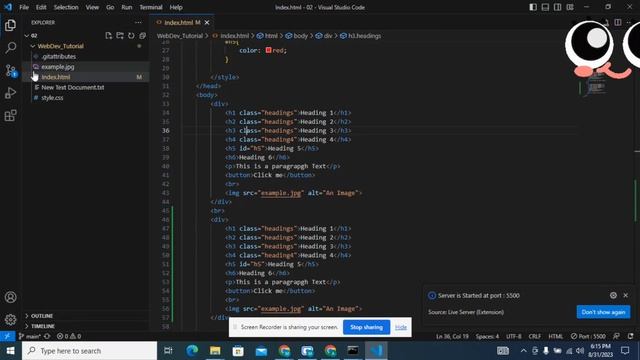Open the Explorer view in activity bar
Image resolution: width=640 pixels, height=360 pixels.
(11, 25)
